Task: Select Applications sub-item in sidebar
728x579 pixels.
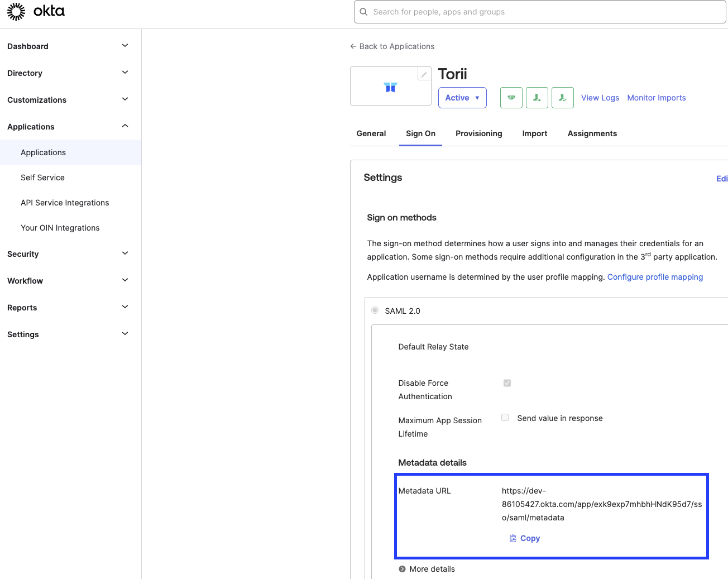Action: (x=70, y=152)
